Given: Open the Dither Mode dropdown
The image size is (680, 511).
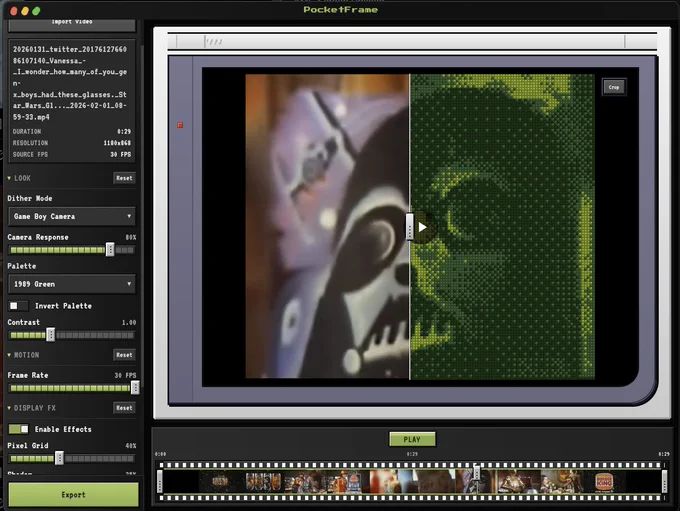Looking at the screenshot, I should 72,216.
